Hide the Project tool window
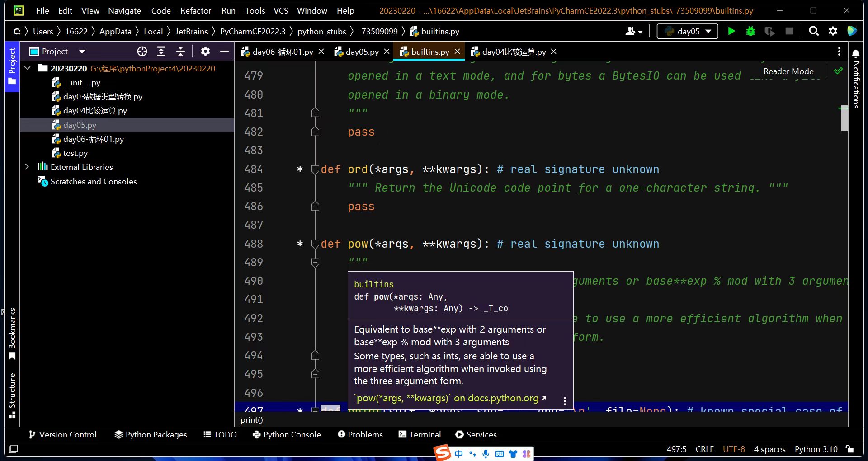The image size is (868, 461). (x=224, y=52)
